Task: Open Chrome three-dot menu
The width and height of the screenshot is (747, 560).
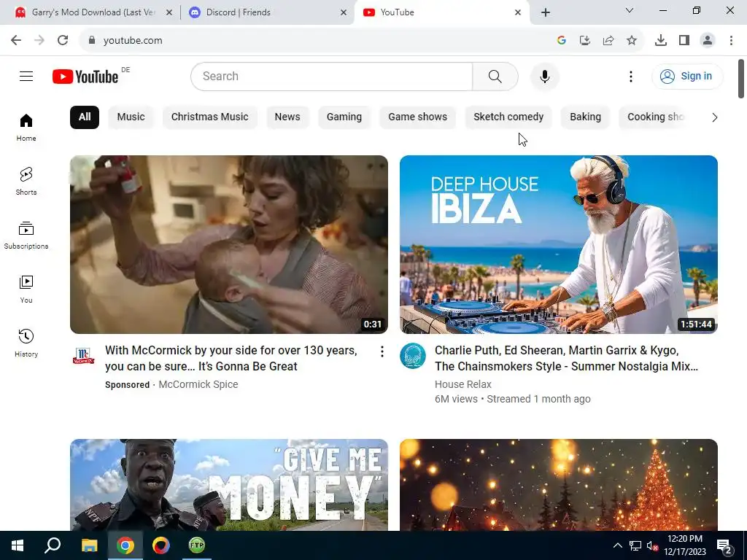Action: click(731, 41)
